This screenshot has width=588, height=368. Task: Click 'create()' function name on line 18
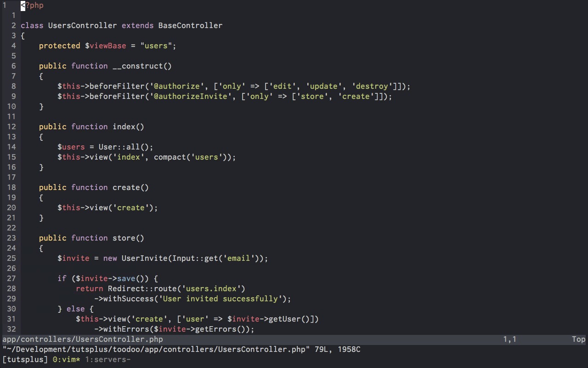[131, 188]
